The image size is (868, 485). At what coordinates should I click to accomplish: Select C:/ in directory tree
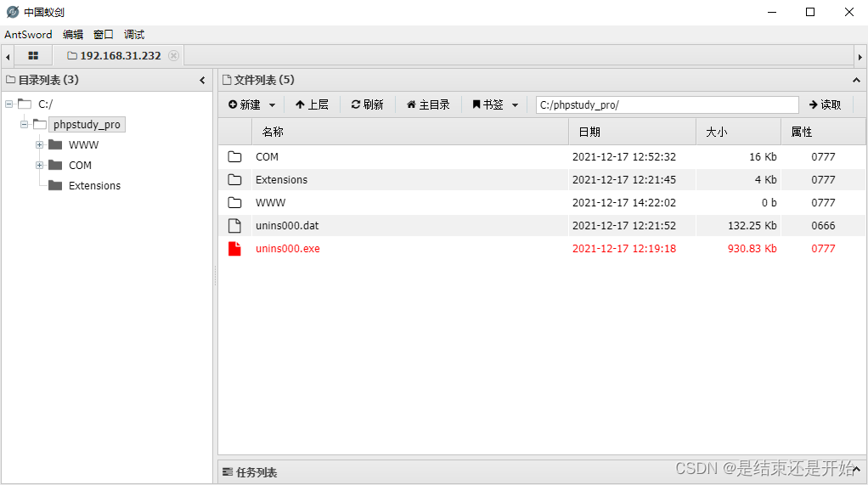tap(45, 104)
